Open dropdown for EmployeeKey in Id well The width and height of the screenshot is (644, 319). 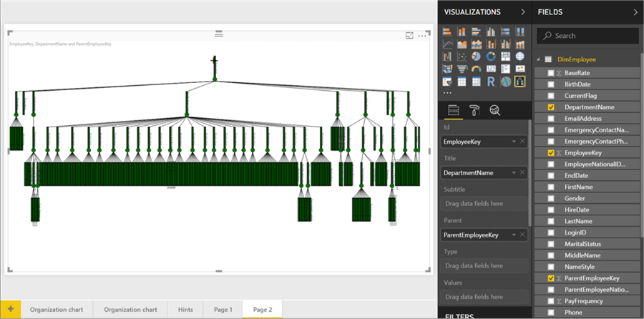pyautogui.click(x=513, y=142)
